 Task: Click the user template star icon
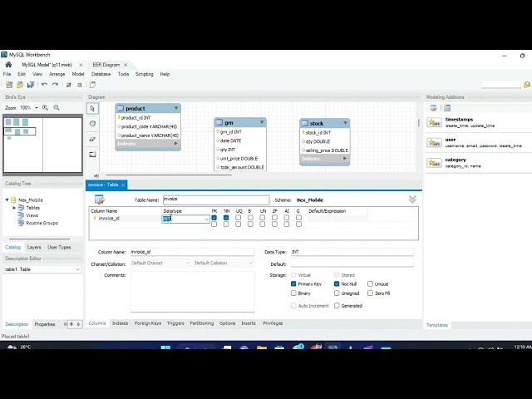pos(434,142)
